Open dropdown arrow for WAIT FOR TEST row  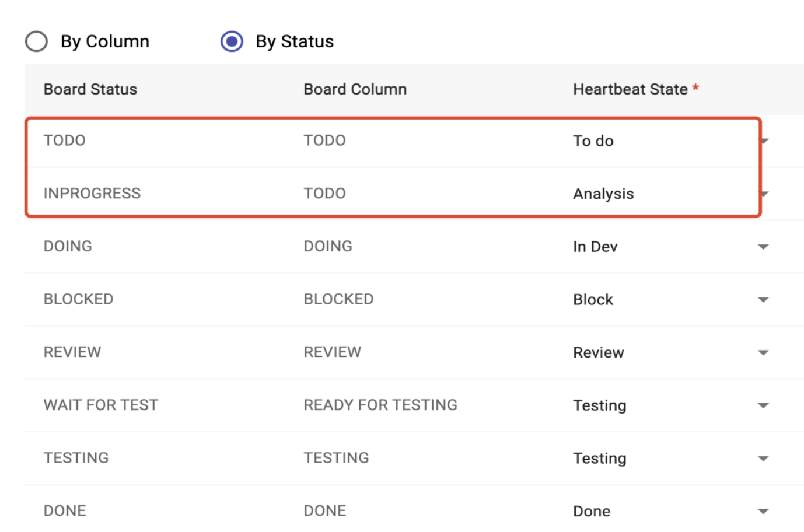(x=763, y=405)
